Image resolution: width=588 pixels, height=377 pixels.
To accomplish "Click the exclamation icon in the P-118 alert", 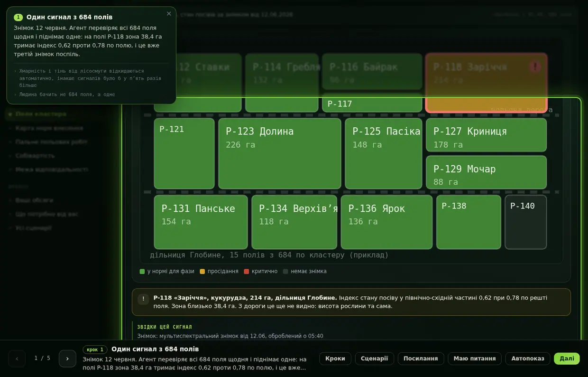I will [x=143, y=299].
